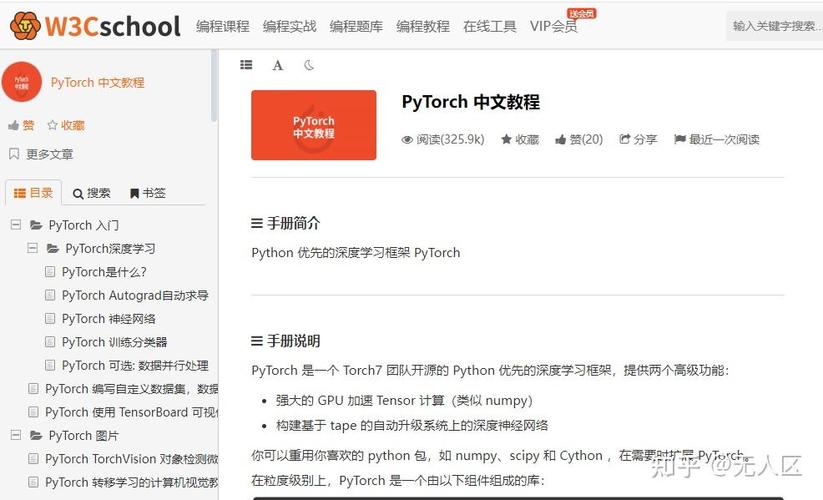Like the tutorial using sidebar 赞 thumbs-up
The image size is (823, 500).
point(21,125)
